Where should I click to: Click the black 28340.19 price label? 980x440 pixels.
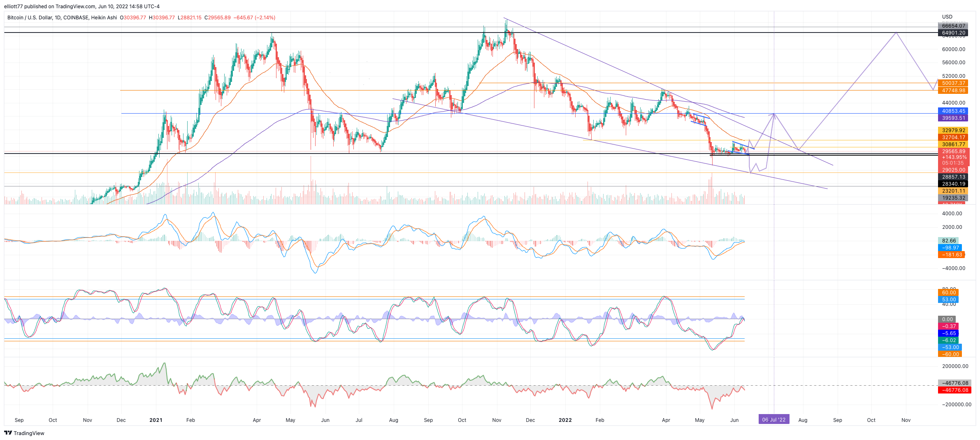pos(953,184)
